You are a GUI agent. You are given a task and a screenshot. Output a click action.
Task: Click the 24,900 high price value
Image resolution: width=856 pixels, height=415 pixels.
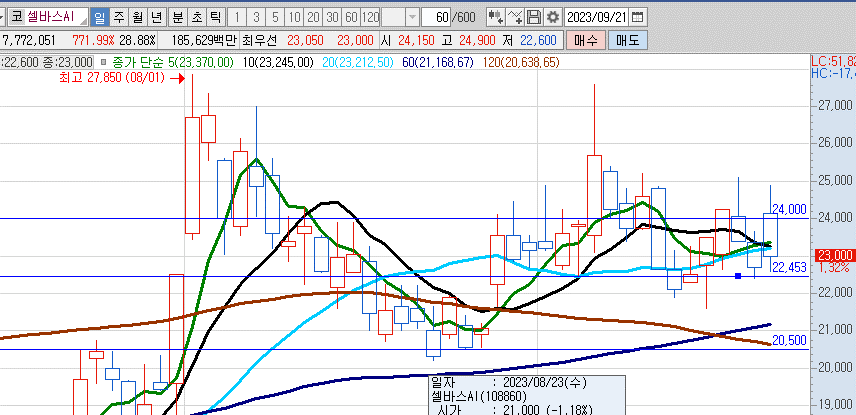coord(478,40)
